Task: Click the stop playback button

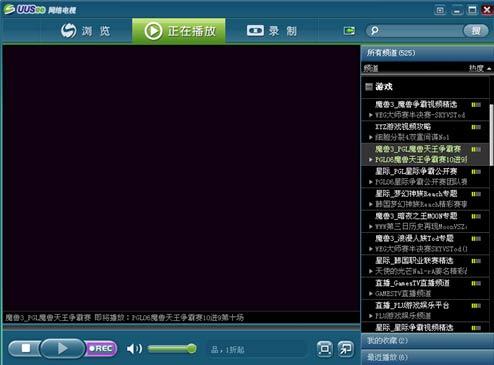Action: (25, 348)
